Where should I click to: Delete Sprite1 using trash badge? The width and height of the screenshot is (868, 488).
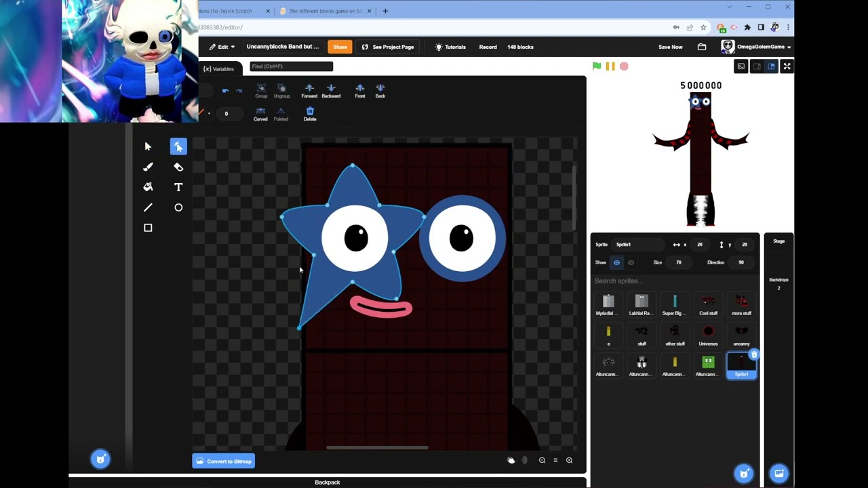tap(753, 354)
